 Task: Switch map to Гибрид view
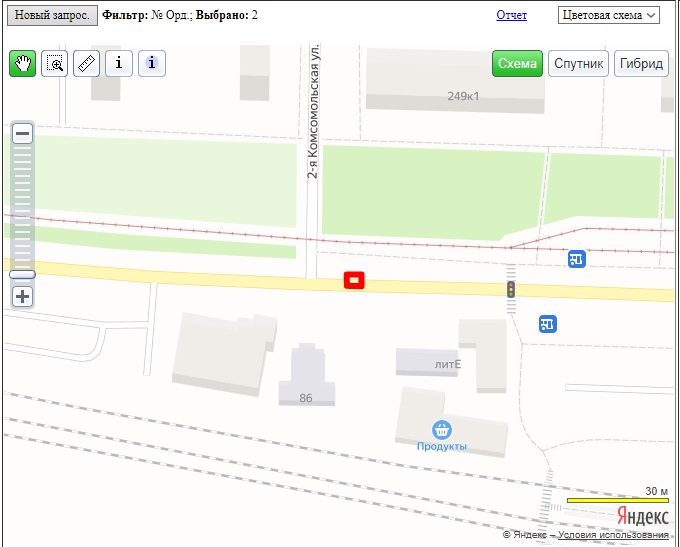coord(641,63)
